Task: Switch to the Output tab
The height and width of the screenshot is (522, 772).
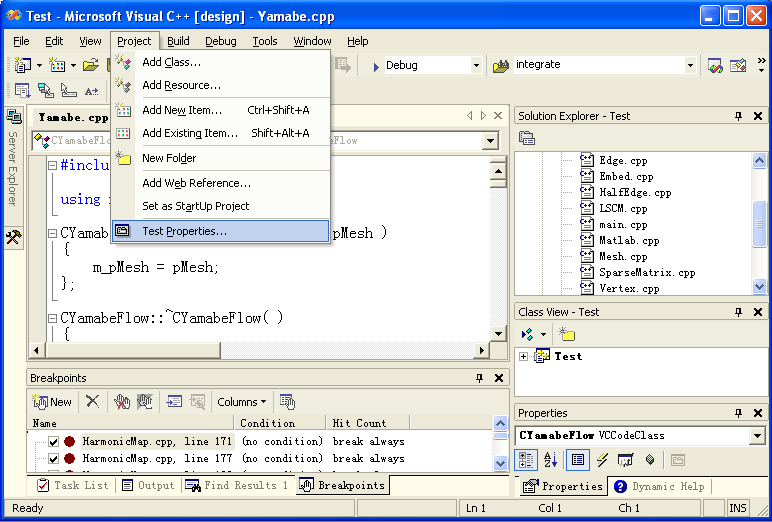Action: [148, 485]
